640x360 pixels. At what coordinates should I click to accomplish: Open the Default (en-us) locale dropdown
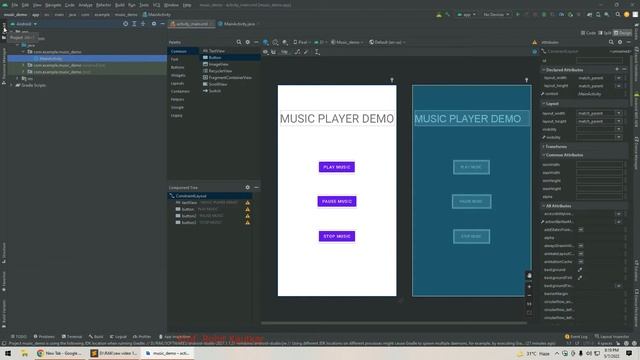[x=387, y=42]
